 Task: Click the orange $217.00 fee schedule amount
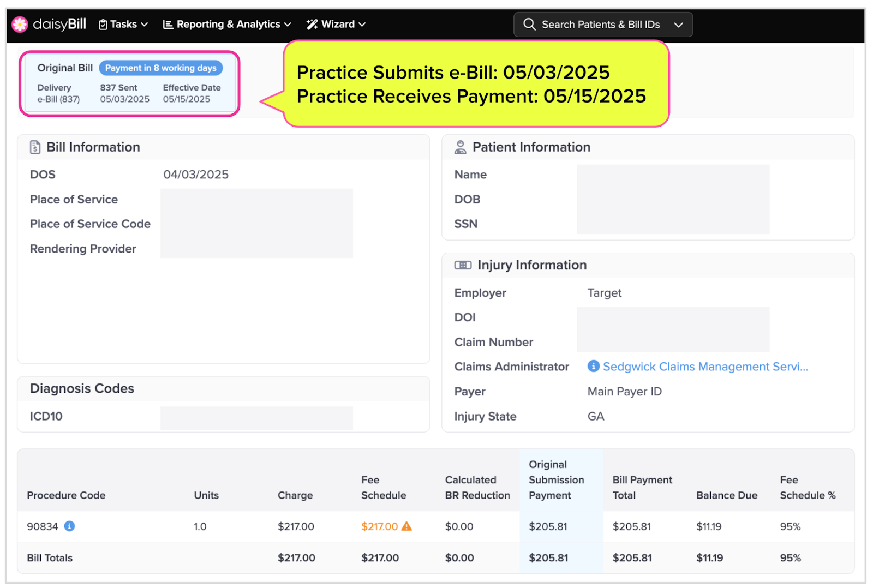(x=379, y=526)
